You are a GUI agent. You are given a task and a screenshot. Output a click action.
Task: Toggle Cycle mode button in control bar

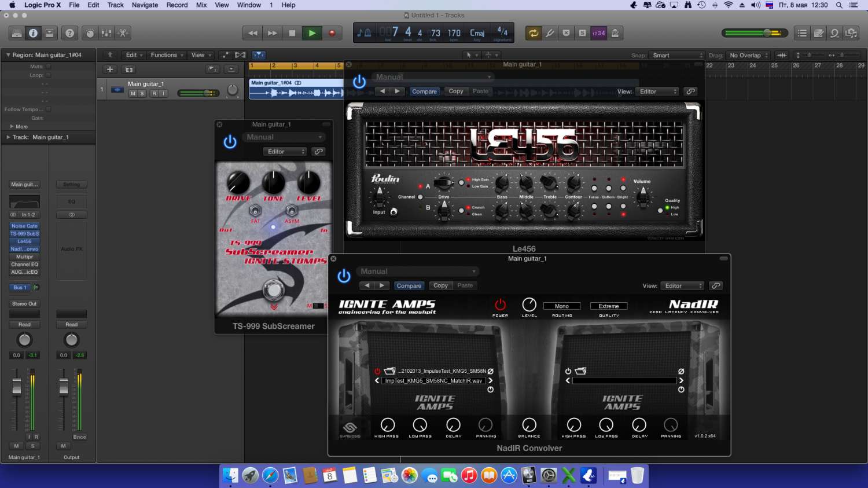(x=532, y=33)
